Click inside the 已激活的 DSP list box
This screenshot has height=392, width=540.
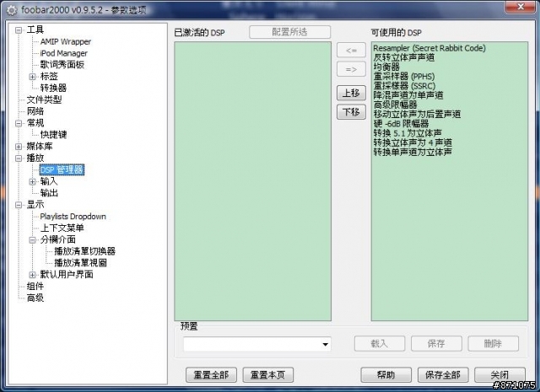pyautogui.click(x=253, y=181)
